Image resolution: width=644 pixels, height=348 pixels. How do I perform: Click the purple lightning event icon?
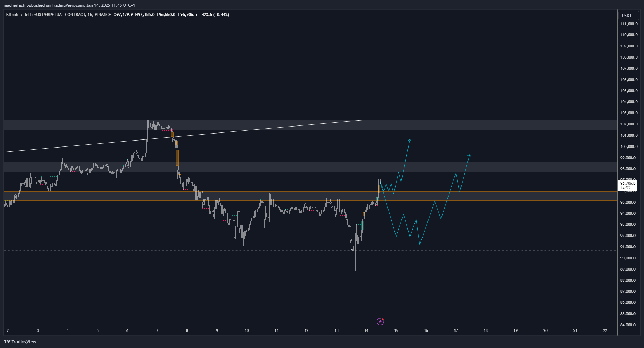click(380, 321)
